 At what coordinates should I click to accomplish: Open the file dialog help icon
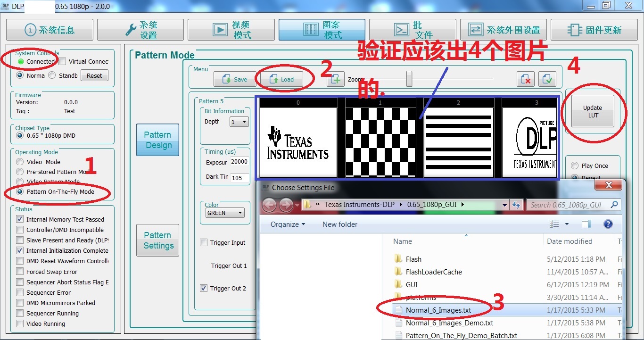tap(608, 224)
